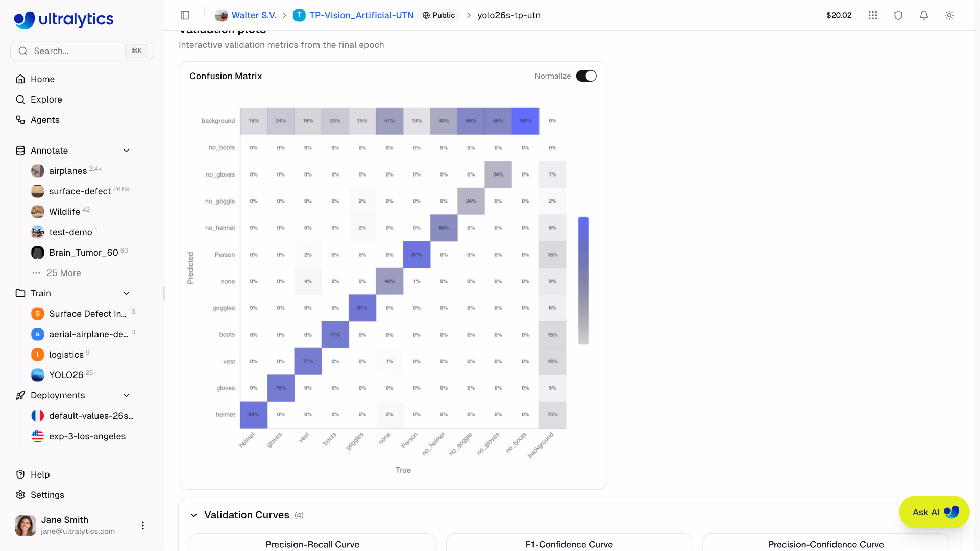
Task: Collapse the Deployments section
Action: pyautogui.click(x=127, y=395)
